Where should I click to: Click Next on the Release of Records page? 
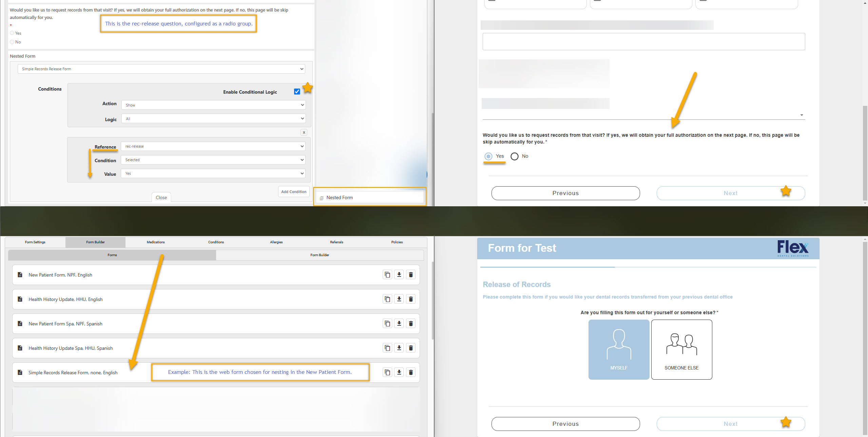click(731, 424)
